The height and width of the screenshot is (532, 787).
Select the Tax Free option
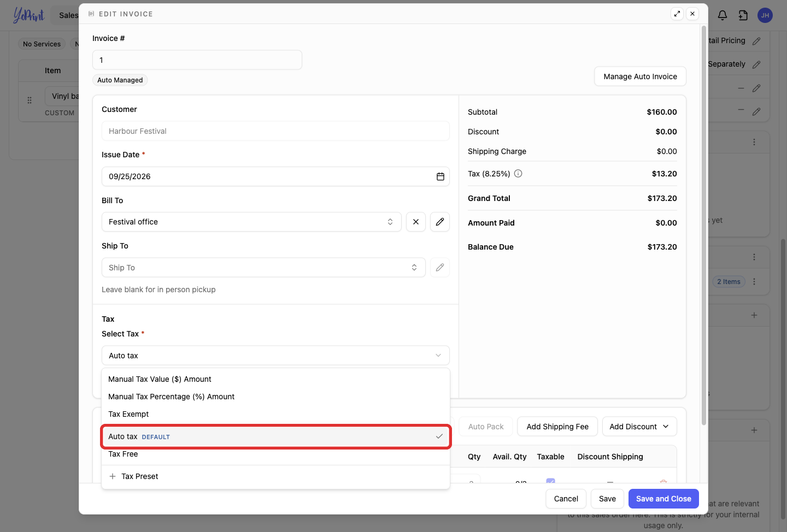(275, 454)
